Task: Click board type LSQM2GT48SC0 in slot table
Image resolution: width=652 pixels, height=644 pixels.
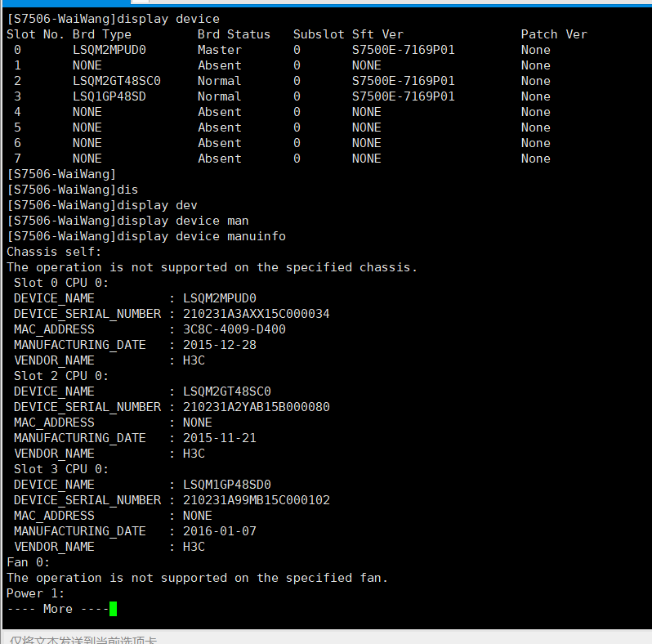Action: [x=116, y=81]
